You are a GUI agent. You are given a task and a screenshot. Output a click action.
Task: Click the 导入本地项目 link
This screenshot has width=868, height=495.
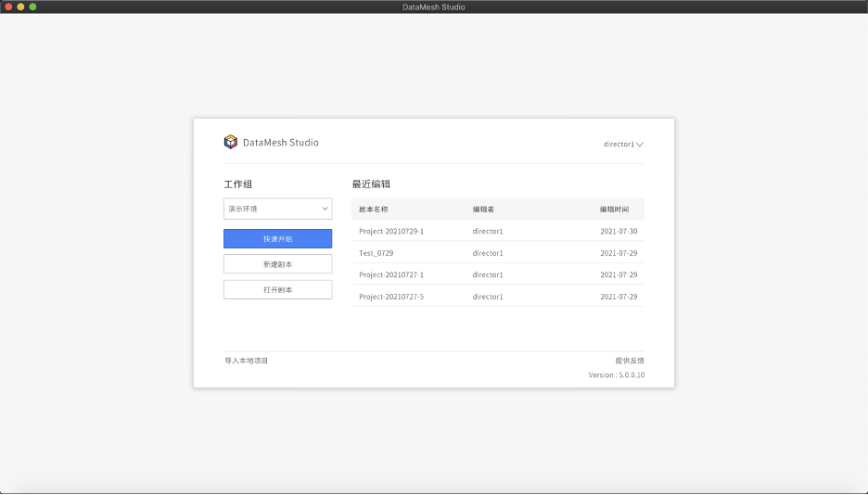click(x=247, y=361)
